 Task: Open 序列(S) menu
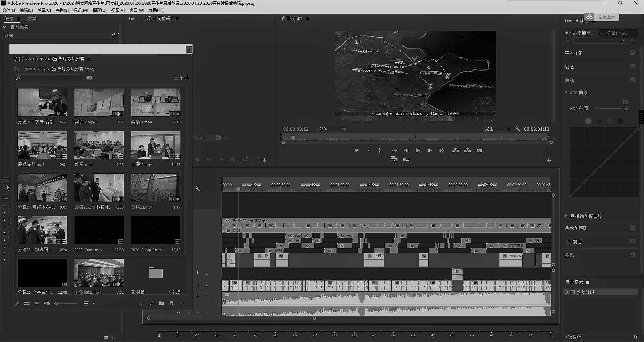tap(62, 10)
